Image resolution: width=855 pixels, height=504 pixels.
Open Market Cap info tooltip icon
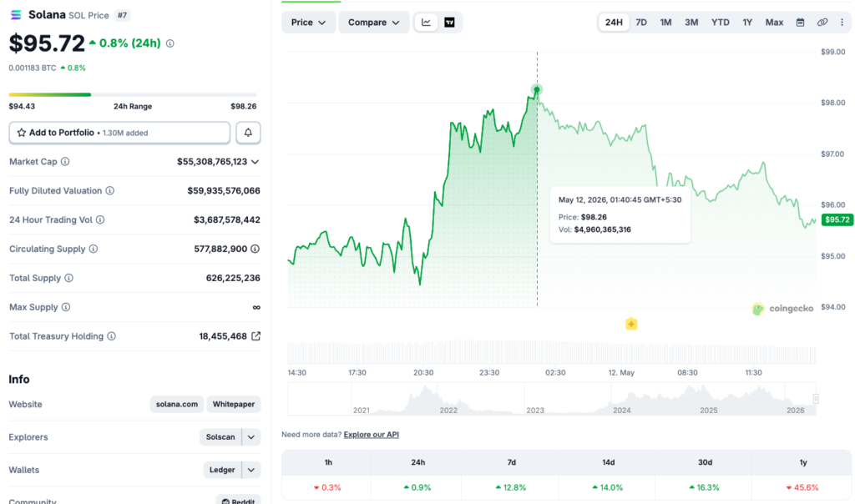click(65, 161)
